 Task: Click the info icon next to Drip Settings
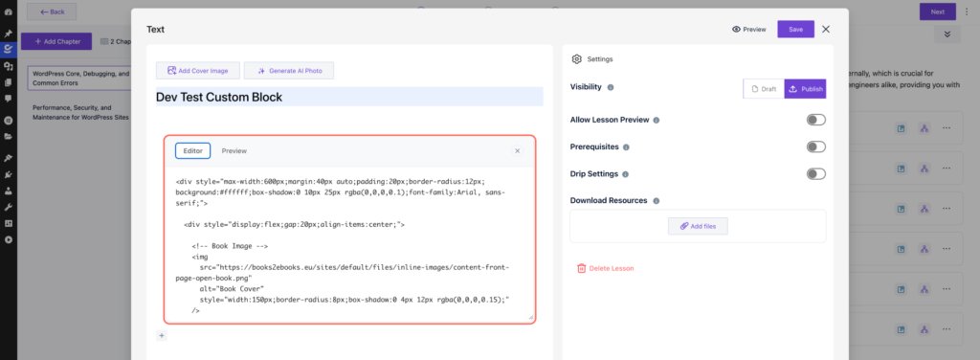point(626,174)
